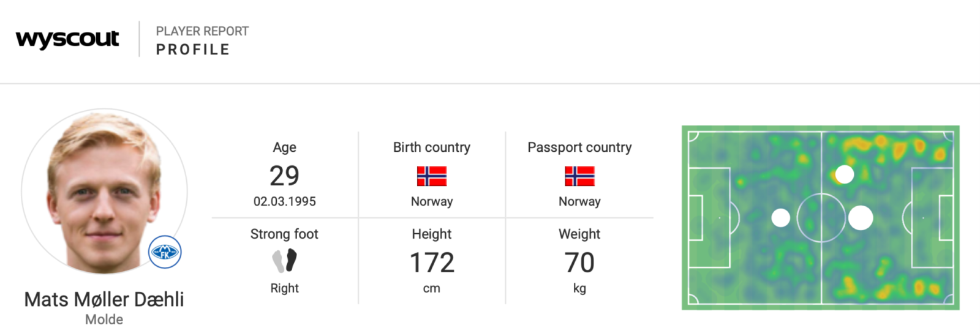Click the Wyscout logo
This screenshot has width=980, height=336.
67,39
